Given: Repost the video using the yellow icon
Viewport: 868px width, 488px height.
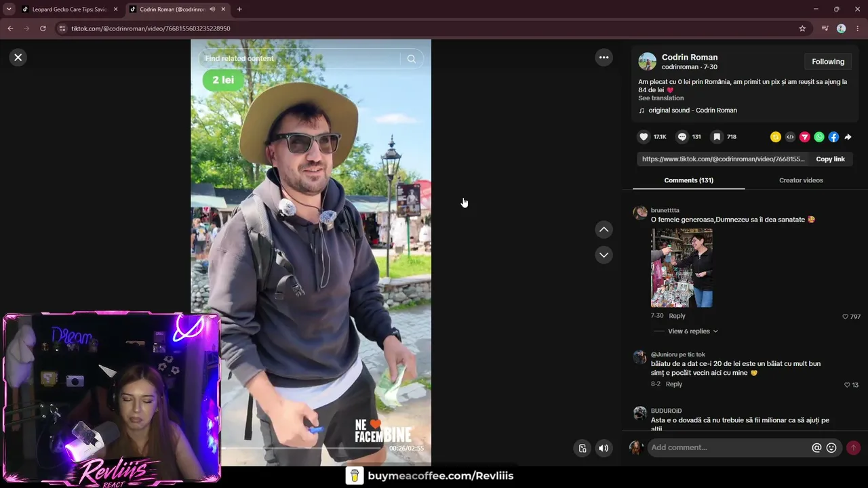Looking at the screenshot, I should (x=776, y=137).
